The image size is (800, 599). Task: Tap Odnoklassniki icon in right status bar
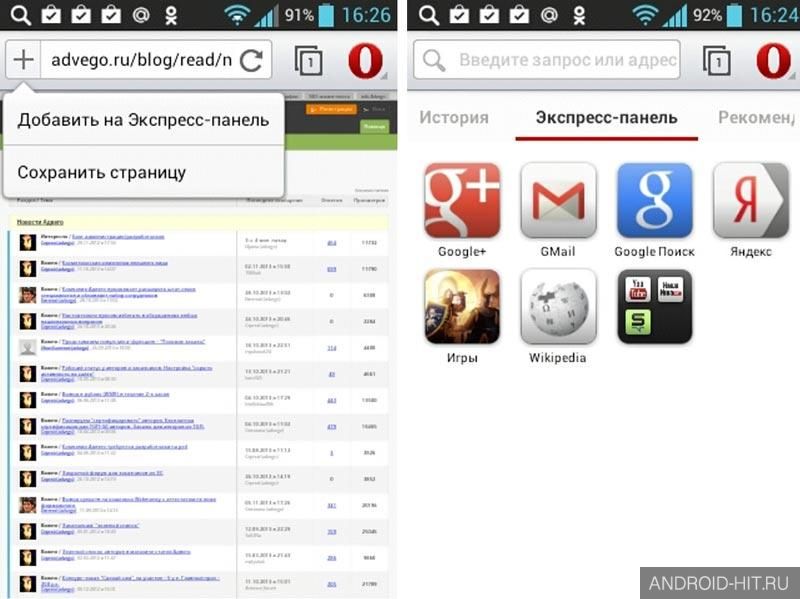(x=579, y=15)
